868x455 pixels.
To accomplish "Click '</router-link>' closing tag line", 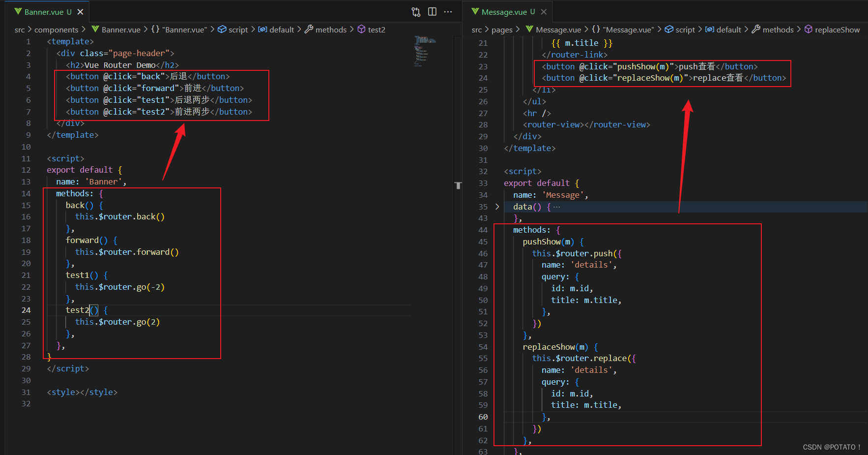I will [575, 55].
